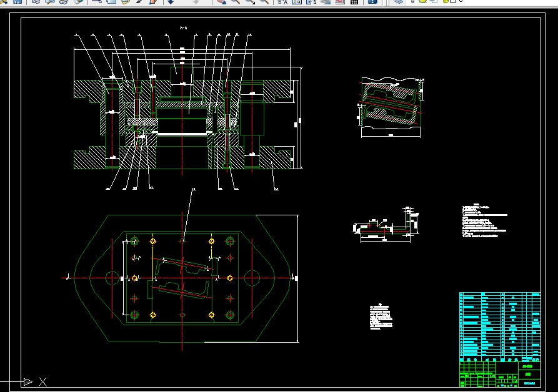Click the blue Undo arrow
This screenshot has height=392, width=558.
[x=171, y=1]
